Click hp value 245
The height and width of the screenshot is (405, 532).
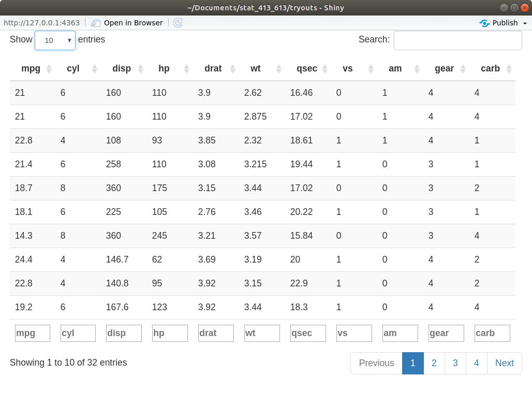[159, 236]
